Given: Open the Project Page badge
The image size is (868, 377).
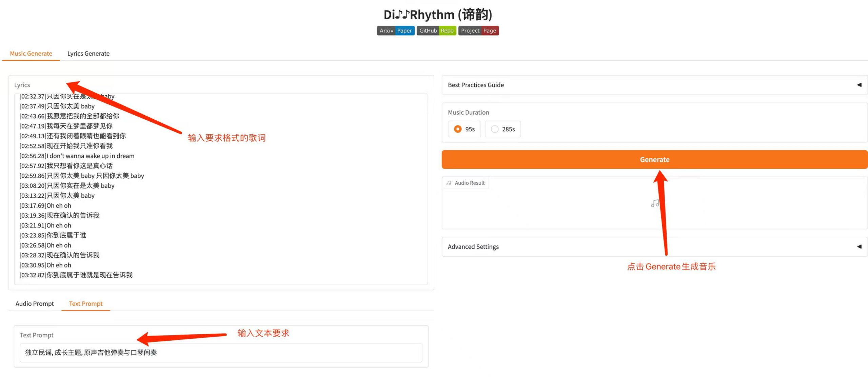Looking at the screenshot, I should coord(478,31).
